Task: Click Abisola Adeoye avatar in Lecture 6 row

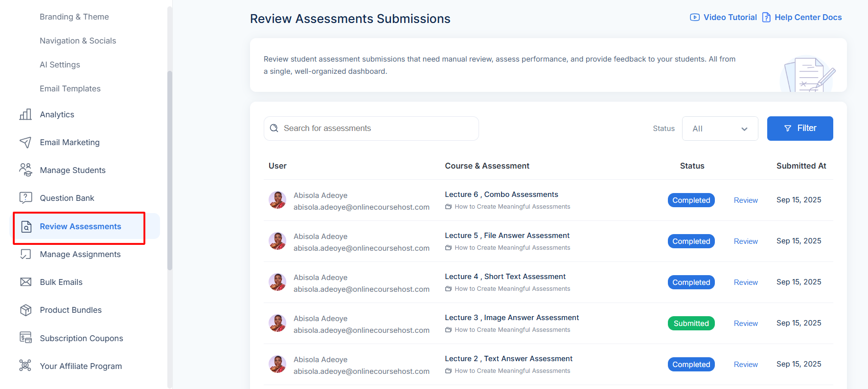Action: coord(277,200)
